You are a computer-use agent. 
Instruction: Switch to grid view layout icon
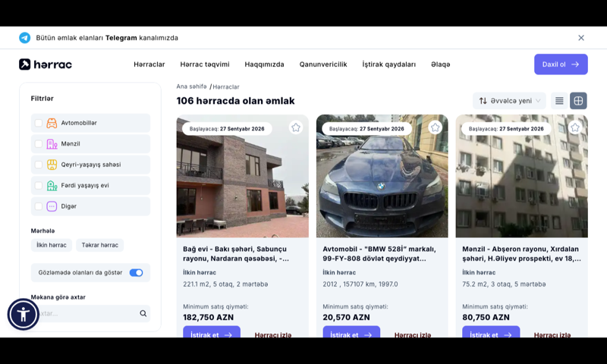[578, 101]
